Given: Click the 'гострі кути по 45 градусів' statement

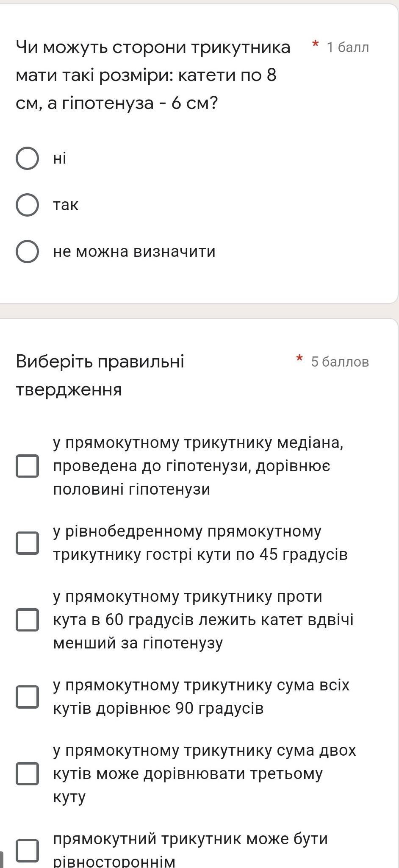Looking at the screenshot, I should [x=200, y=543].
